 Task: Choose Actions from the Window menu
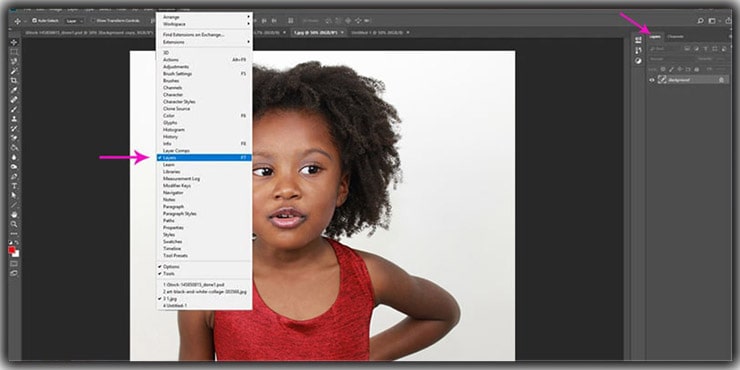204,60
